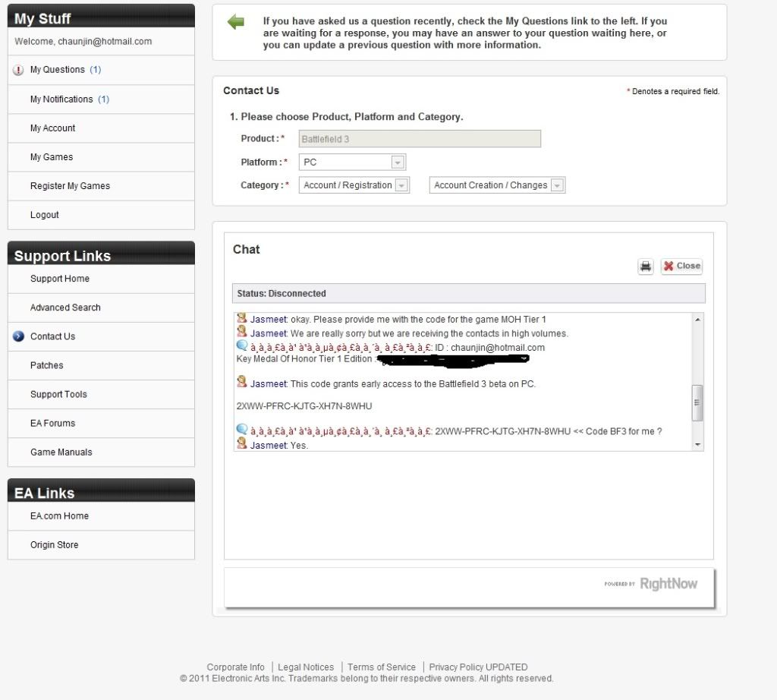Click the green back arrow icon

236,22
